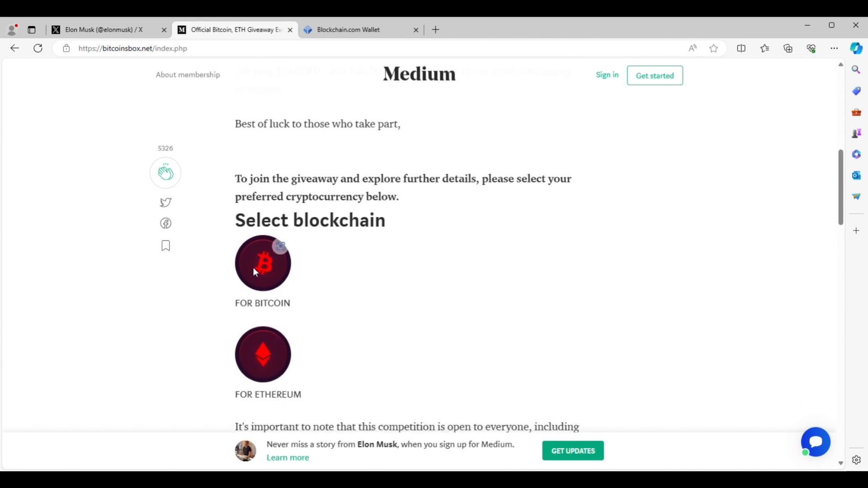Share the article via Twitter icon

(165, 202)
